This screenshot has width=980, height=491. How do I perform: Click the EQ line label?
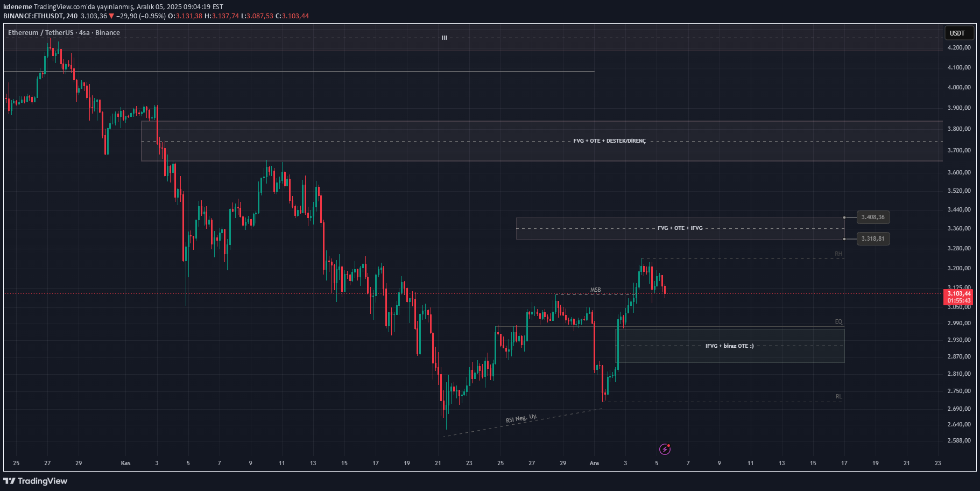click(x=838, y=322)
